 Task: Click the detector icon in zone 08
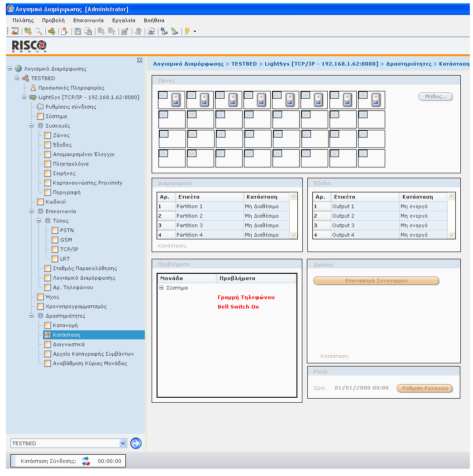tap(376, 100)
